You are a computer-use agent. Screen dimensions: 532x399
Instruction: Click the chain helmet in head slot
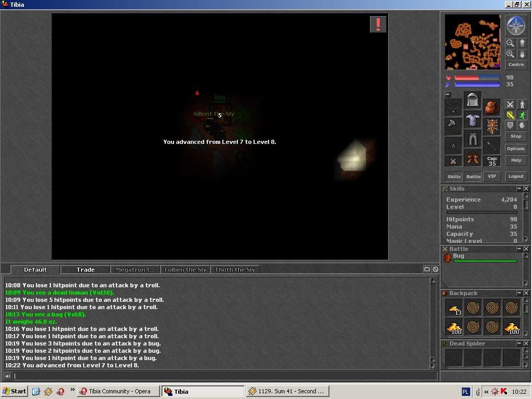point(472,100)
